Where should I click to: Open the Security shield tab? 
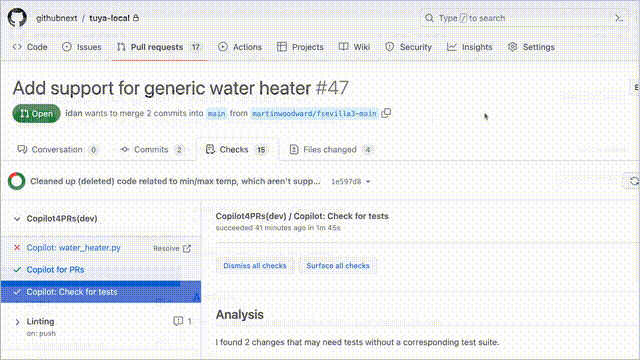point(408,47)
